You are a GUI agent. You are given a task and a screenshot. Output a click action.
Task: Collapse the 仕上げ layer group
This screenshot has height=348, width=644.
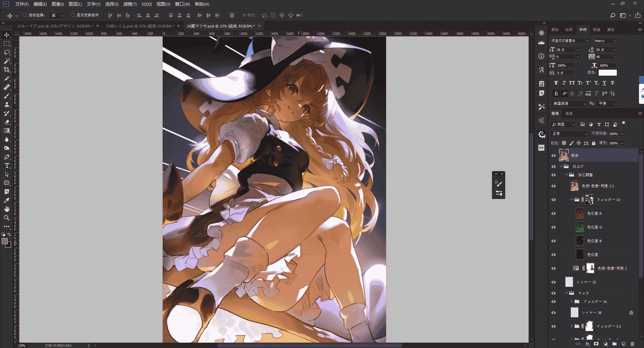(x=561, y=166)
